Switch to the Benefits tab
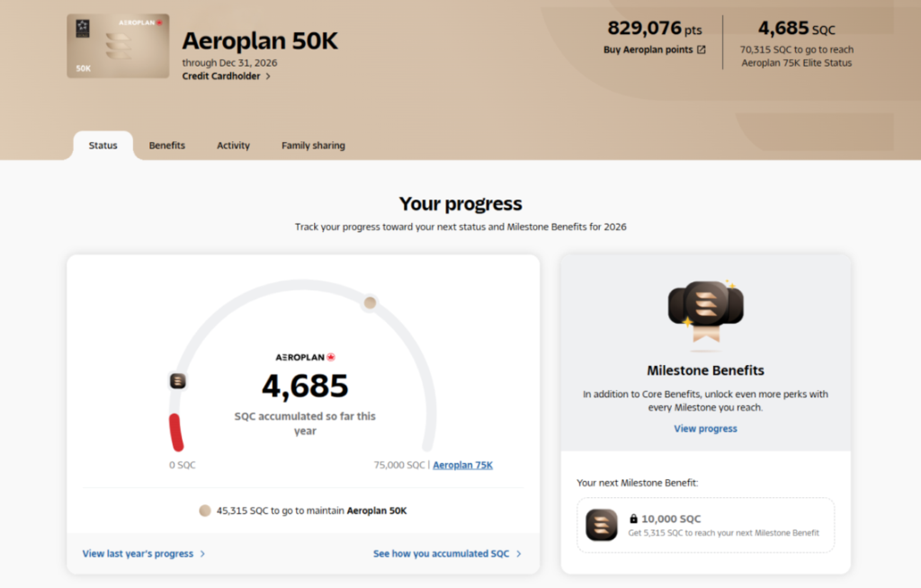The image size is (921, 588). point(167,146)
